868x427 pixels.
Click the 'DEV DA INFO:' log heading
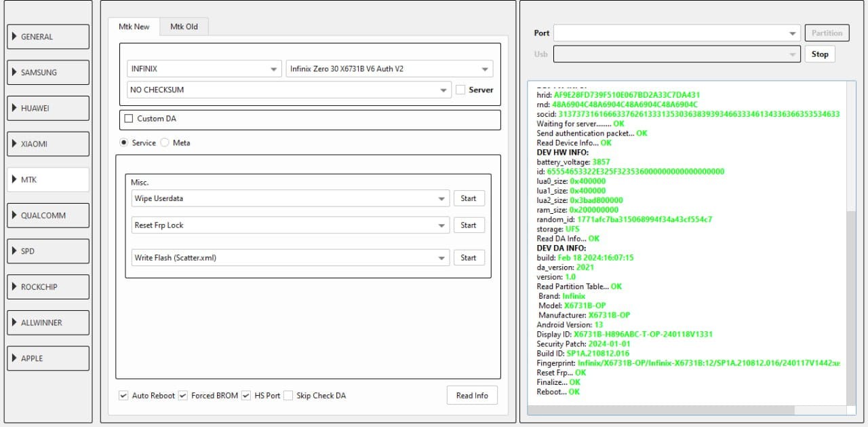pos(561,248)
